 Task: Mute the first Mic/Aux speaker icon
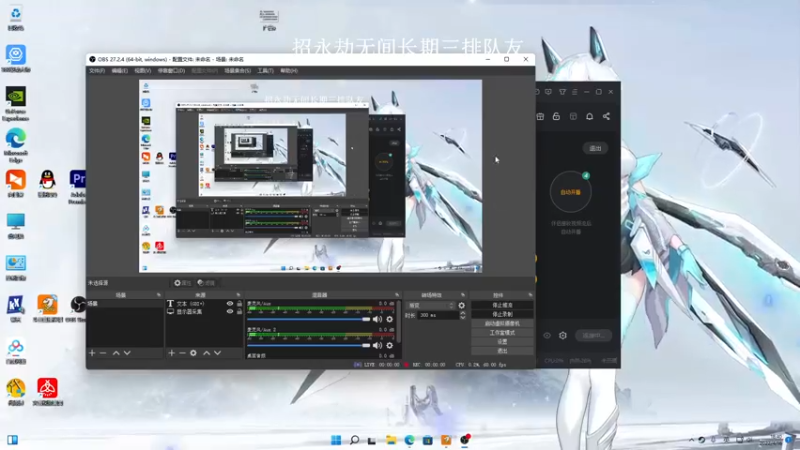point(377,319)
